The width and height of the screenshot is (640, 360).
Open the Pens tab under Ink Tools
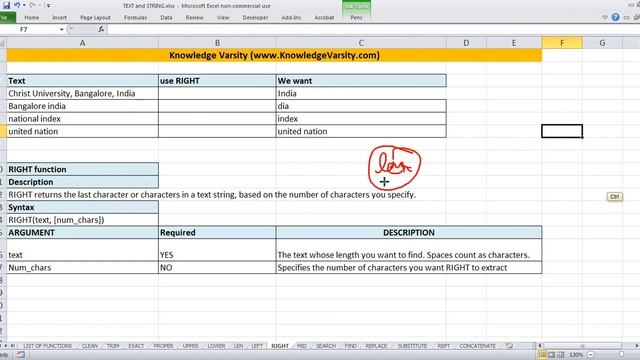[356, 18]
